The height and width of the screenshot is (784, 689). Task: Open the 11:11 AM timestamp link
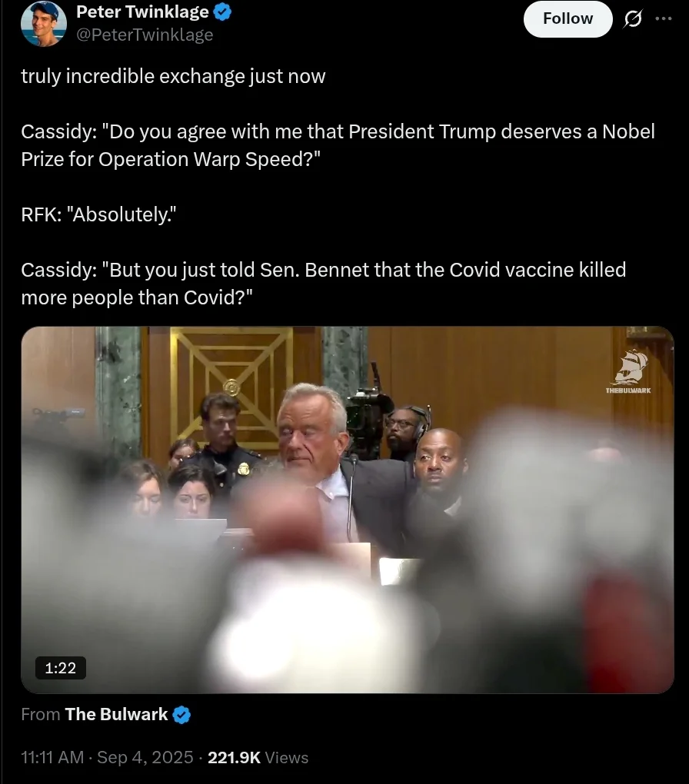52,758
